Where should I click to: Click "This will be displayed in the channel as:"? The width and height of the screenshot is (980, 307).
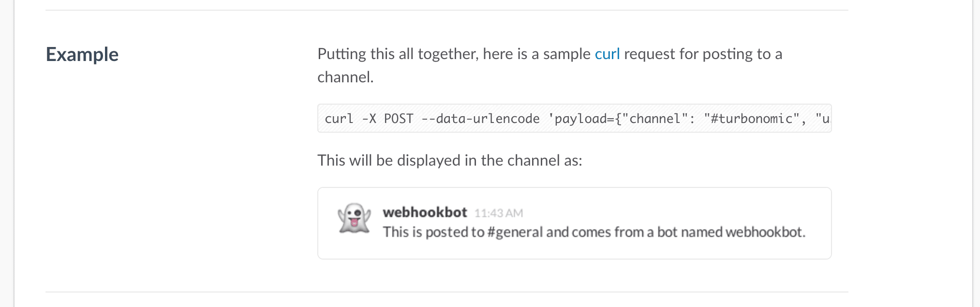click(x=449, y=160)
